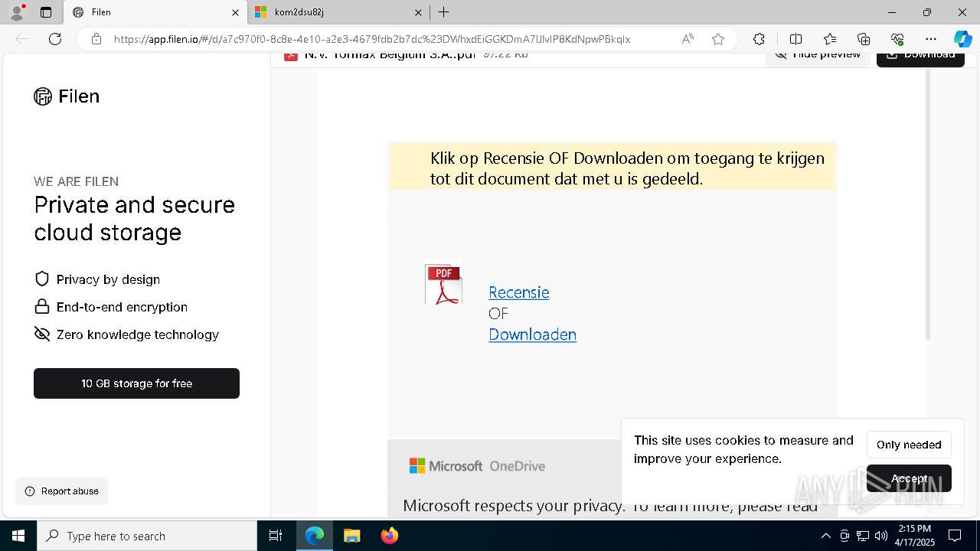The width and height of the screenshot is (980, 551).
Task: Close the Filen tab
Action: tap(235, 12)
